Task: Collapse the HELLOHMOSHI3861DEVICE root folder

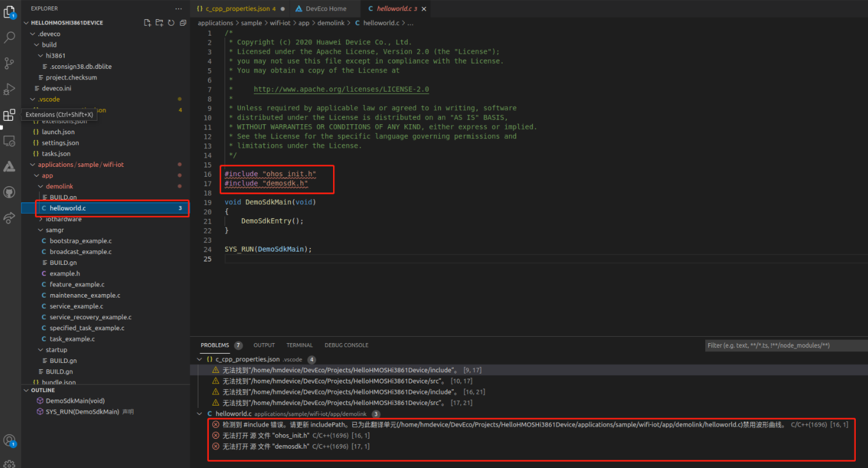Action: pyautogui.click(x=26, y=23)
